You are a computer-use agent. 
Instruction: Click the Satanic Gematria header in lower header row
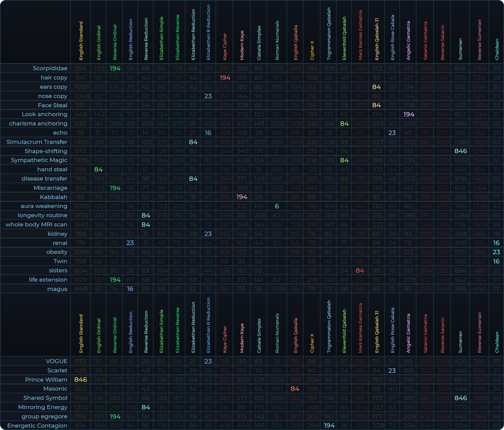[x=426, y=333]
